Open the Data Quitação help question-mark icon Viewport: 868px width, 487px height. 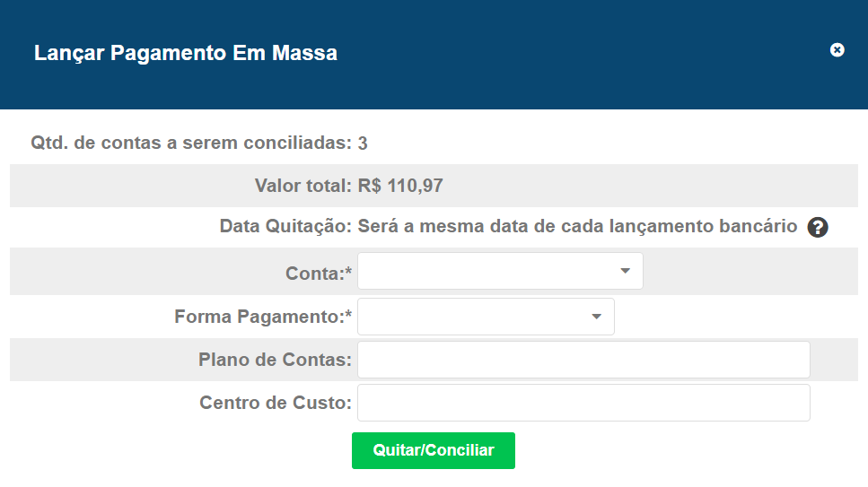click(x=818, y=227)
